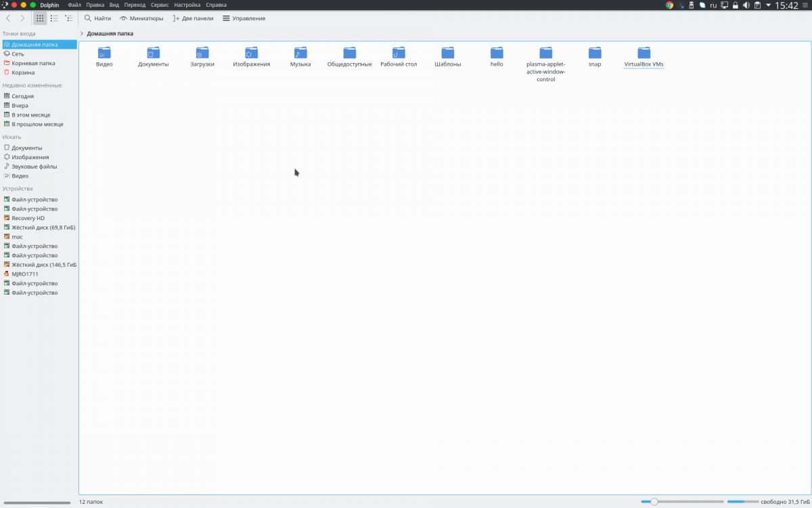Select the Документы folder icon in file view
The image size is (812, 508).
tap(154, 53)
